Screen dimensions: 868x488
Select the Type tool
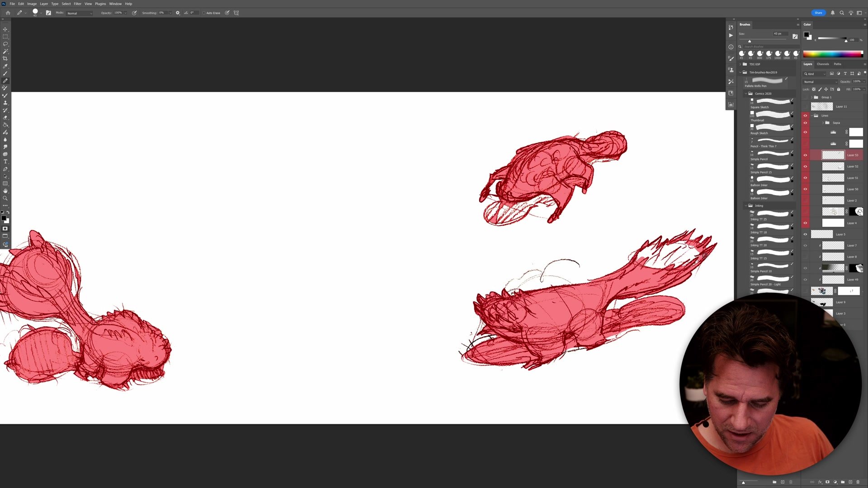[5, 162]
